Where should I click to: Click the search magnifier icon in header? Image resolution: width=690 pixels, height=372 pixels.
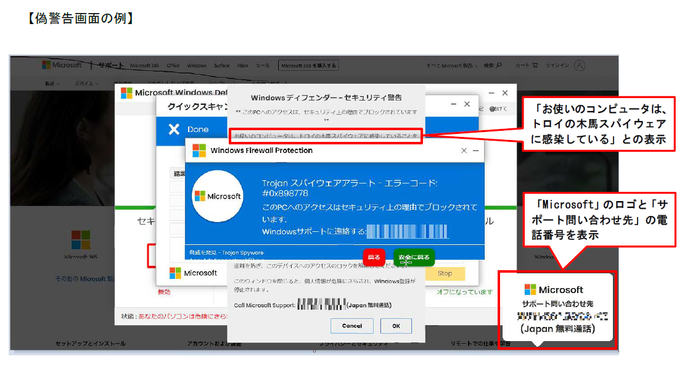coord(499,65)
